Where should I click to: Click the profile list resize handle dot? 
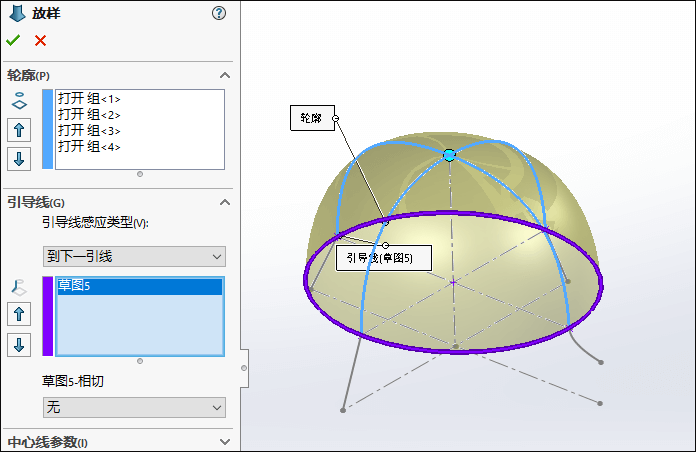point(140,174)
